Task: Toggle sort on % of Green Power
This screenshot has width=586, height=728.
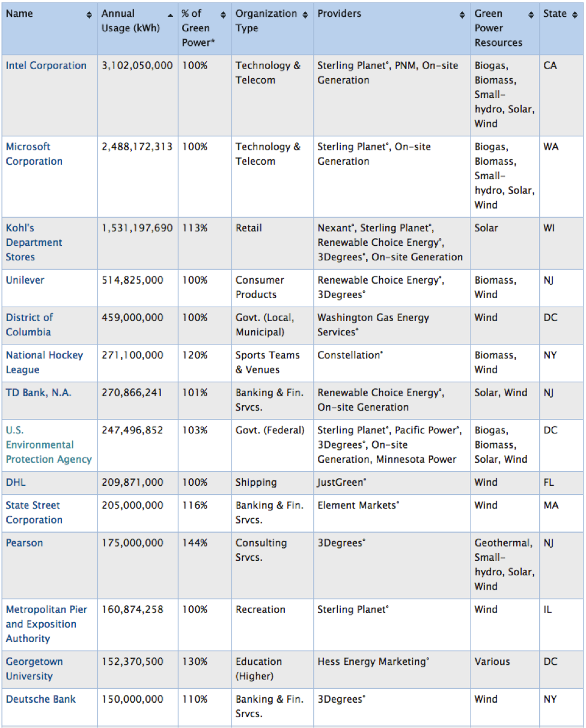Action: click(224, 14)
